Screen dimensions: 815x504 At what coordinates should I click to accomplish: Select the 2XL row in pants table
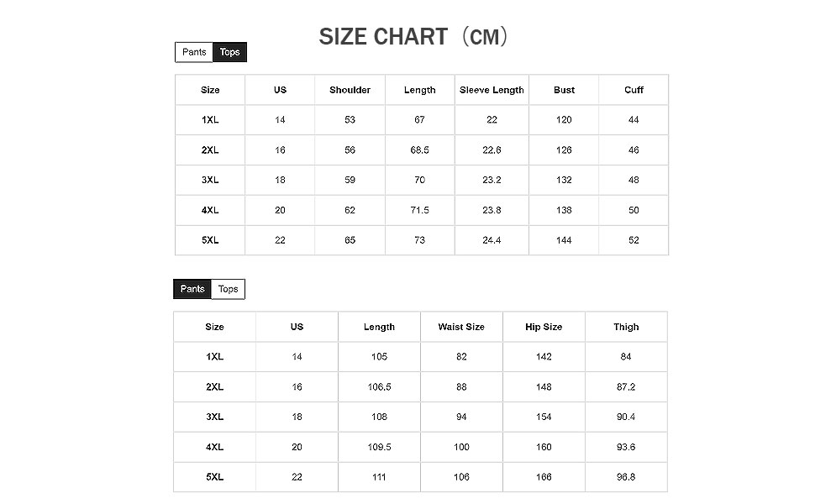420,387
